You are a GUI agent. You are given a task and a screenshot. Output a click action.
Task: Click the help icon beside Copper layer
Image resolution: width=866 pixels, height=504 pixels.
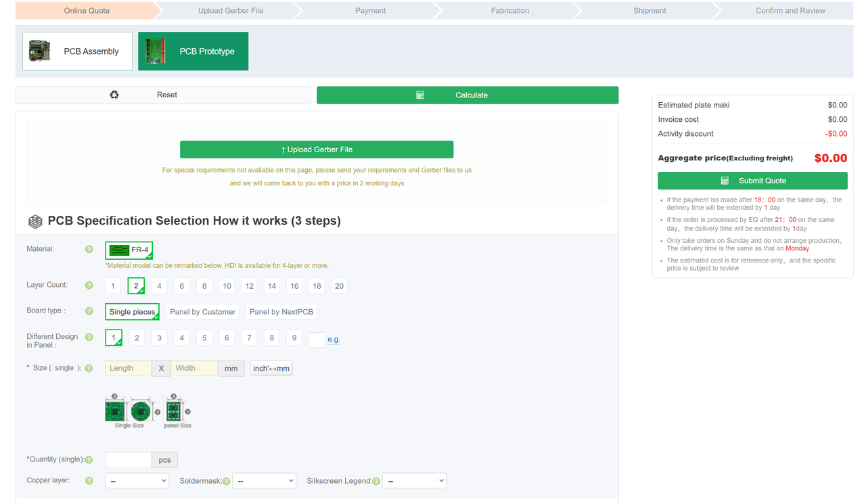tap(89, 481)
